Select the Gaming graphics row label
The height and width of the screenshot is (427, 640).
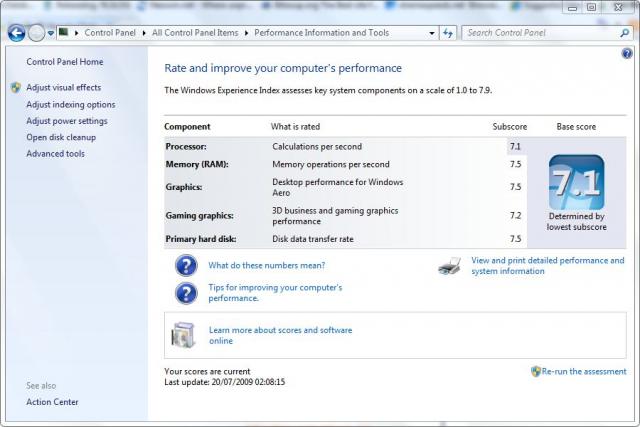pyautogui.click(x=199, y=216)
